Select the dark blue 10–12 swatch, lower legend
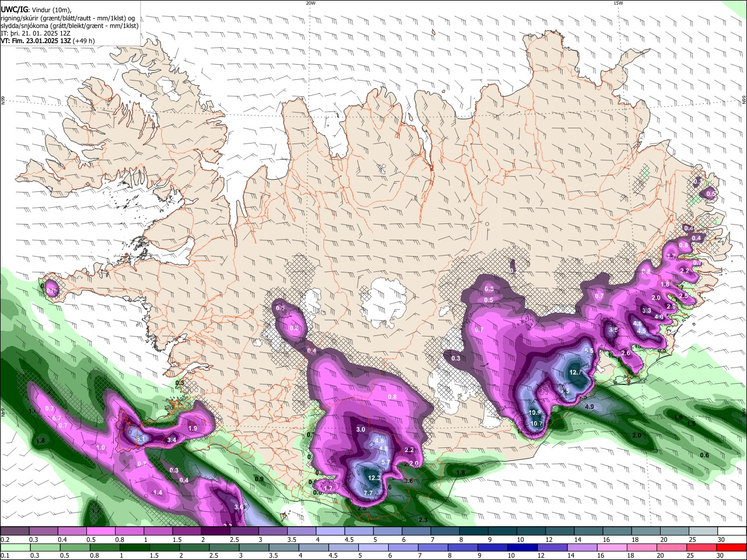747x560 pixels. [x=522, y=547]
